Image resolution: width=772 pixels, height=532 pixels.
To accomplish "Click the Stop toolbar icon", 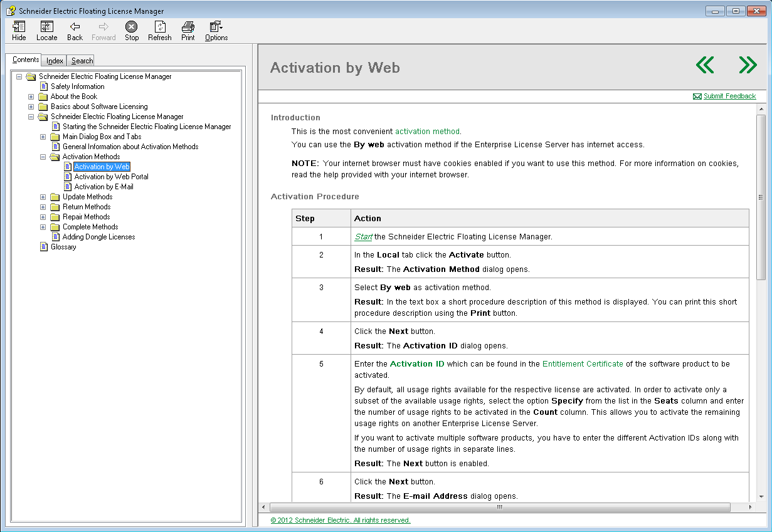I will pos(131,26).
